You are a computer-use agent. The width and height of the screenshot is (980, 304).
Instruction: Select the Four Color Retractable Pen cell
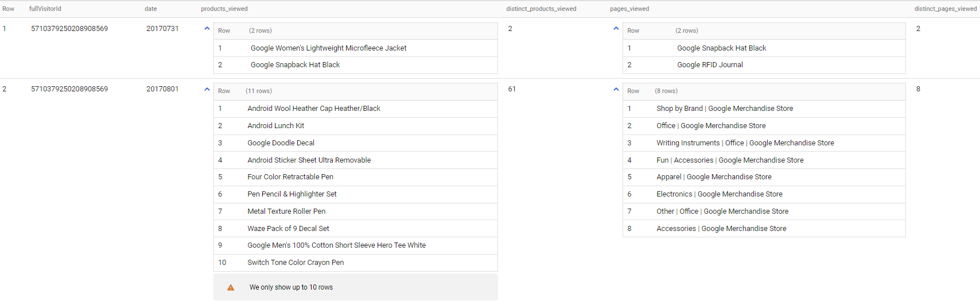coord(290,177)
